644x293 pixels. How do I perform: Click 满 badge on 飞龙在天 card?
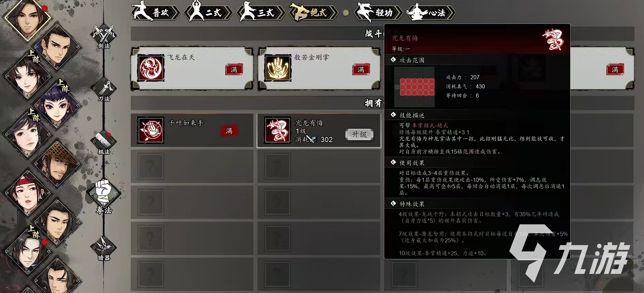pyautogui.click(x=234, y=69)
